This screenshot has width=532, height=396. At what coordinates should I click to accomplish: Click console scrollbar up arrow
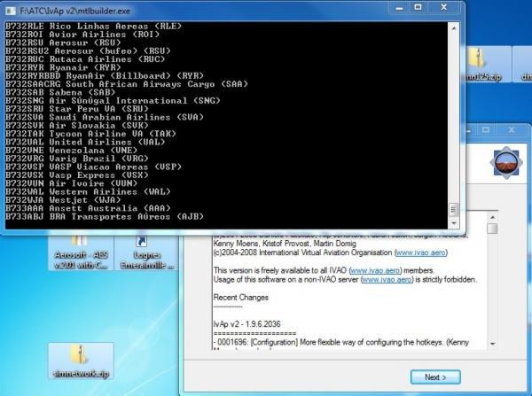pos(454,28)
